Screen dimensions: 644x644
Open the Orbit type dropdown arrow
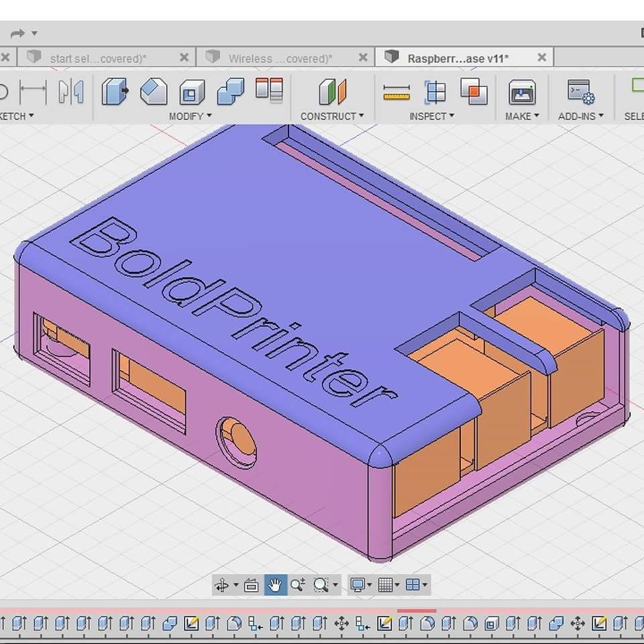(235, 585)
